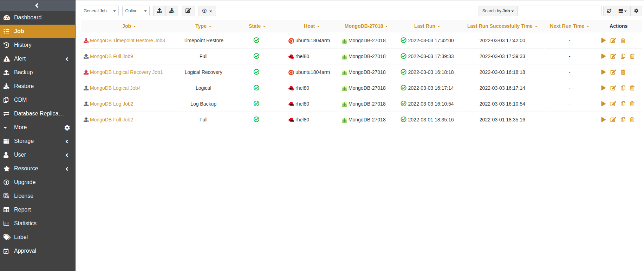Open the MongoDB Log Job2 link

click(x=111, y=104)
